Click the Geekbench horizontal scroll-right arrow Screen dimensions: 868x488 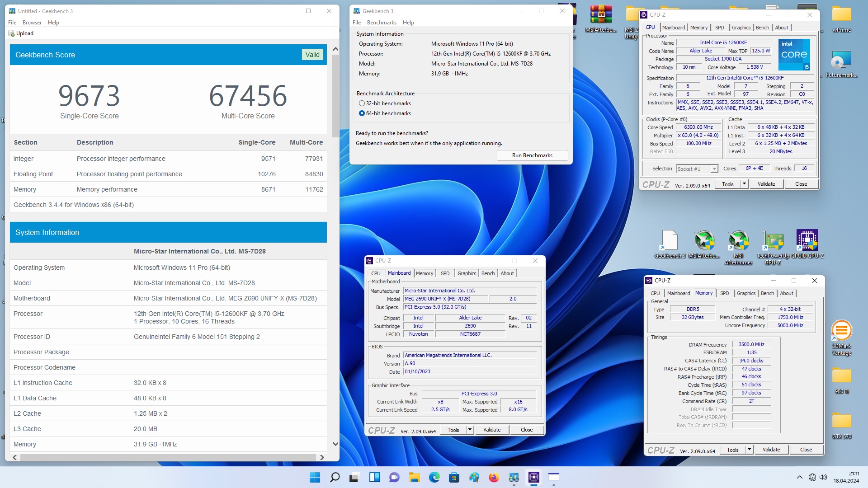pos(322,457)
